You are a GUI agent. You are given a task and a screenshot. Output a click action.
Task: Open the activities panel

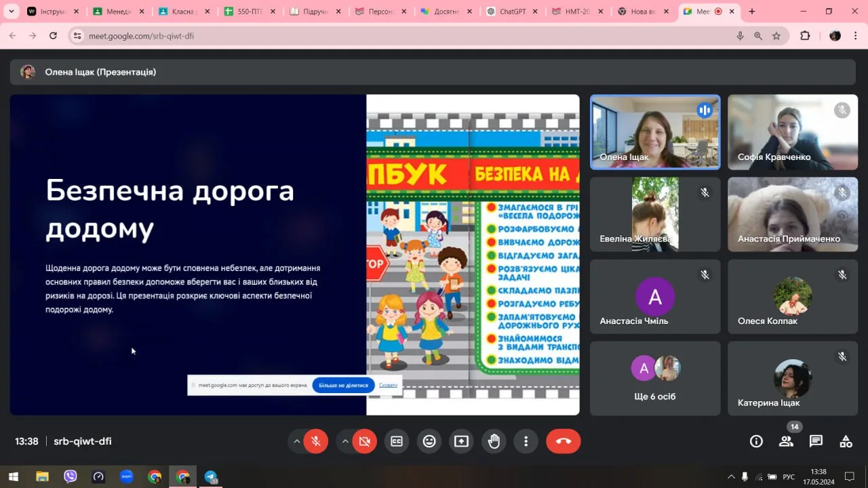pyautogui.click(x=846, y=441)
